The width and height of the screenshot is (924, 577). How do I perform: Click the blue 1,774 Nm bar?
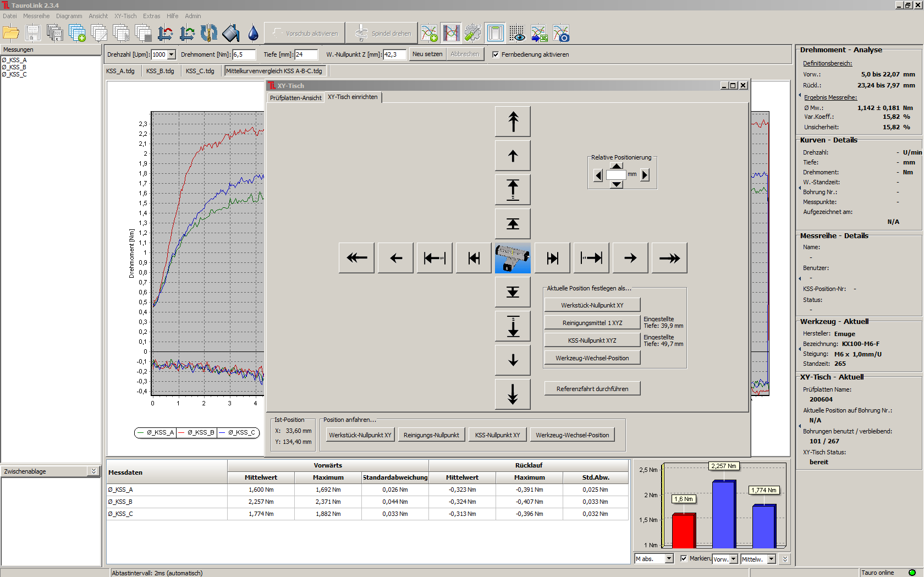(764, 526)
